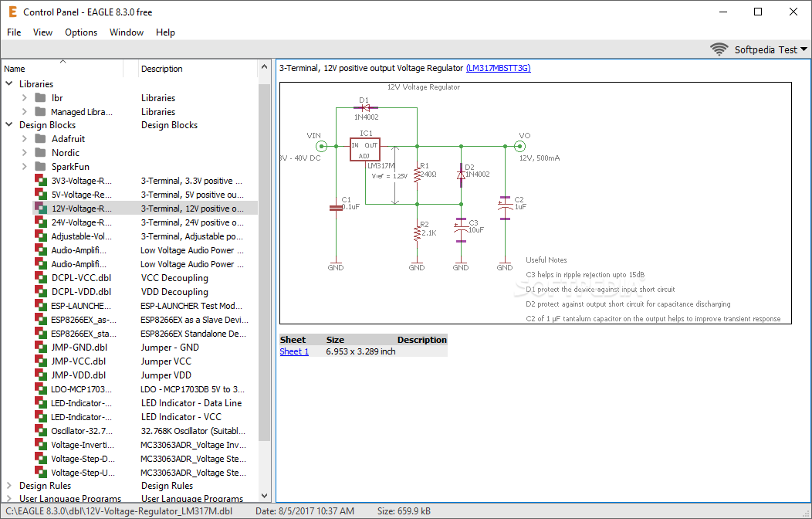
Task: Click the 12V-Voltage-Regulator design block icon
Action: click(41, 208)
